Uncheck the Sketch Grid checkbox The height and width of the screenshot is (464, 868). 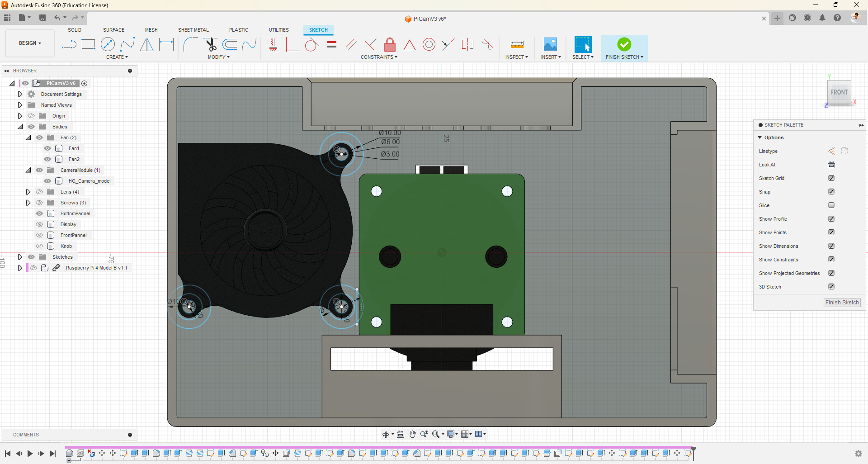831,178
